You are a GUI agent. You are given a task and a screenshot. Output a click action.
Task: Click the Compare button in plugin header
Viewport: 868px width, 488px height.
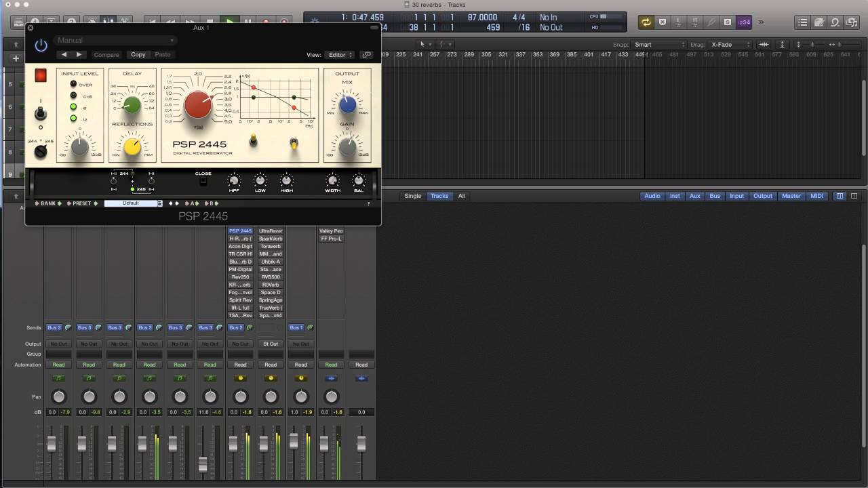106,55
